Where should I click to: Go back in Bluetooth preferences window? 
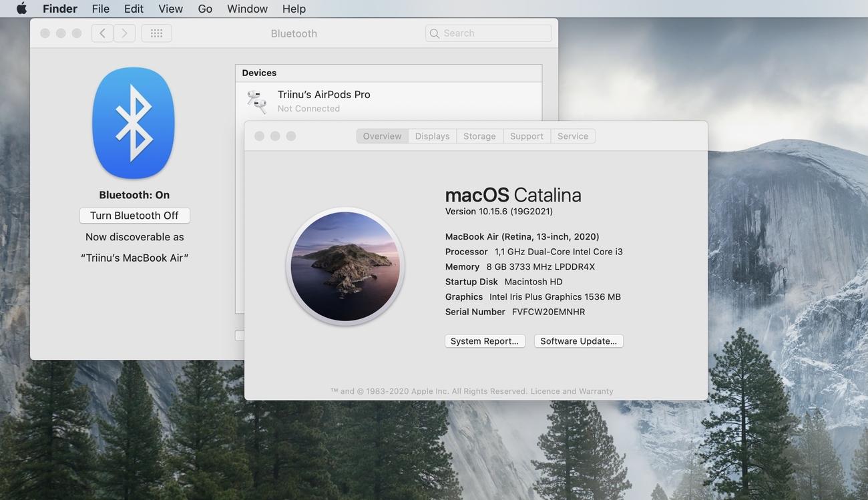click(x=102, y=33)
